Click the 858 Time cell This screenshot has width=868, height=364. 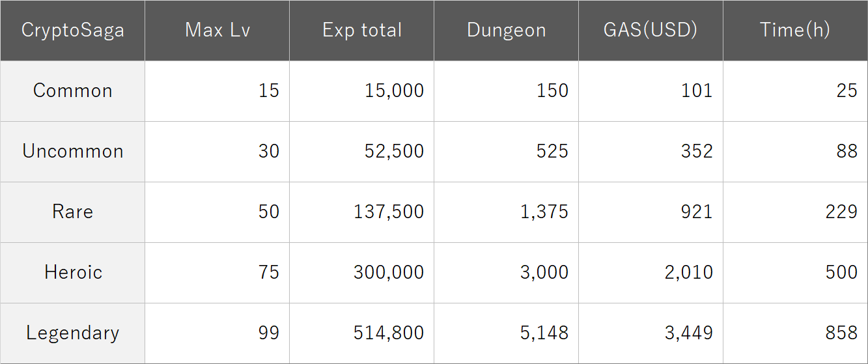tap(795, 333)
